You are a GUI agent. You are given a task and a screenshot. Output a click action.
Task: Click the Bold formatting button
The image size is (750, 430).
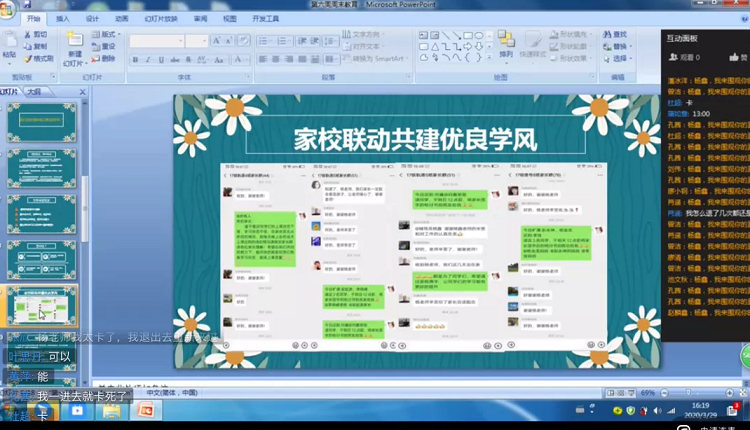[134, 60]
